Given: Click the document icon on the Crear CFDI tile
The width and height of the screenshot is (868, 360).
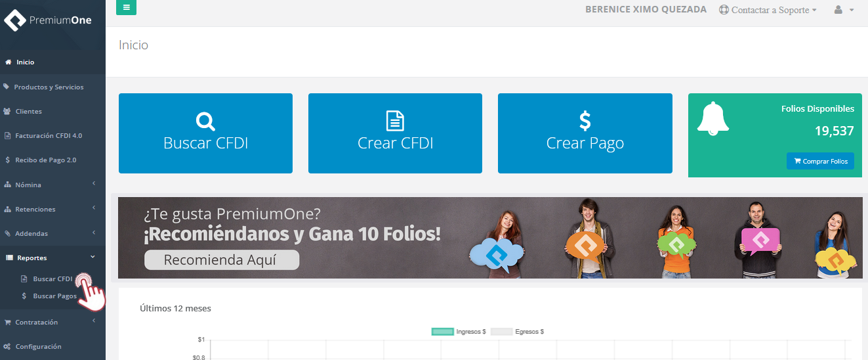Looking at the screenshot, I should 395,121.
